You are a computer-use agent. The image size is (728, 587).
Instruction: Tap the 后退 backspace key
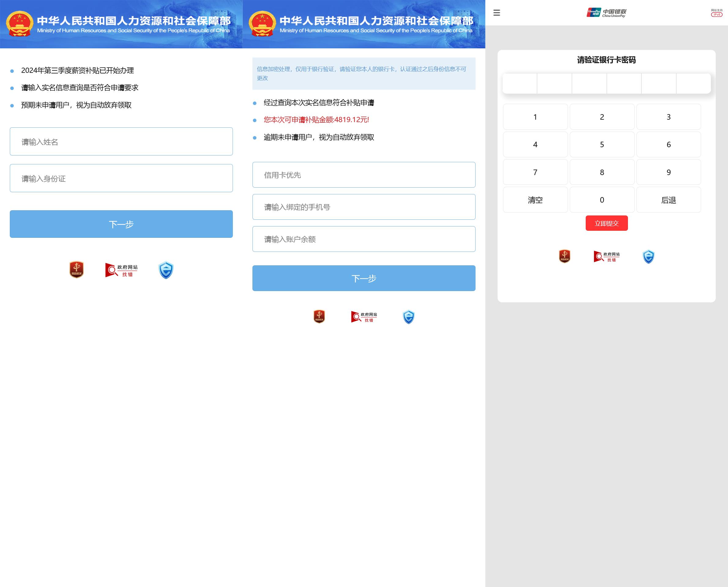click(x=669, y=200)
